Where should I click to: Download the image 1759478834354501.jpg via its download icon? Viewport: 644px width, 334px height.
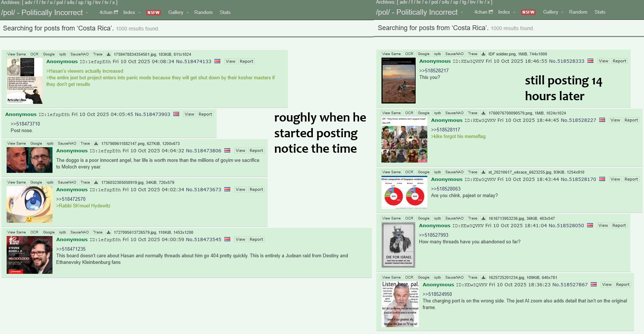point(108,54)
